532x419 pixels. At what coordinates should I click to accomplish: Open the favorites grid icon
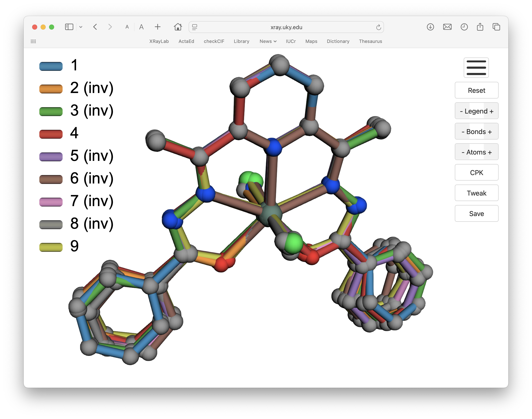[33, 41]
